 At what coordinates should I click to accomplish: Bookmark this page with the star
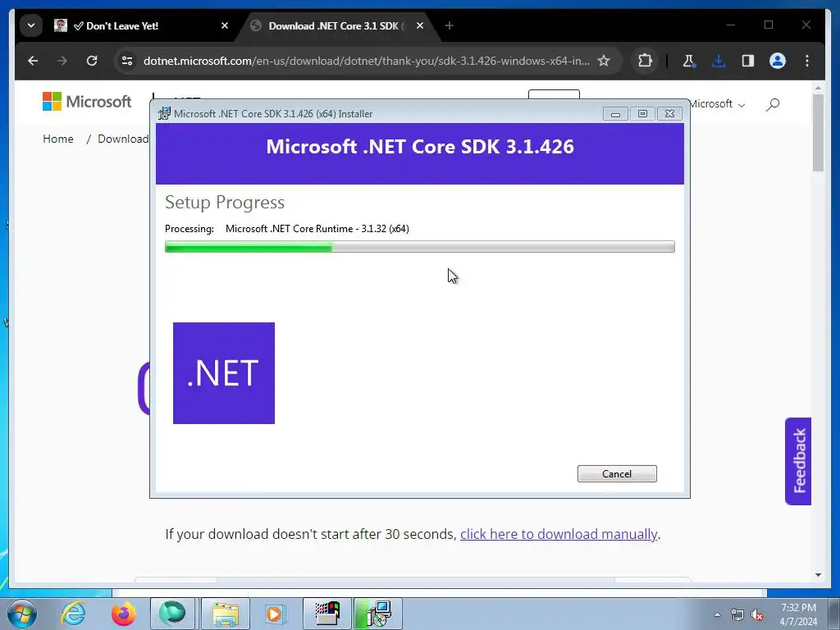pos(604,61)
